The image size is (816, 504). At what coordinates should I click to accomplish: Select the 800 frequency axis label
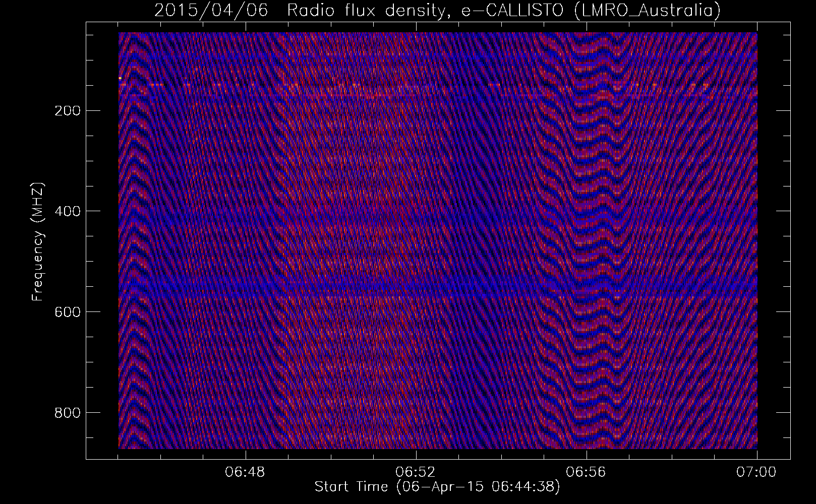click(67, 413)
